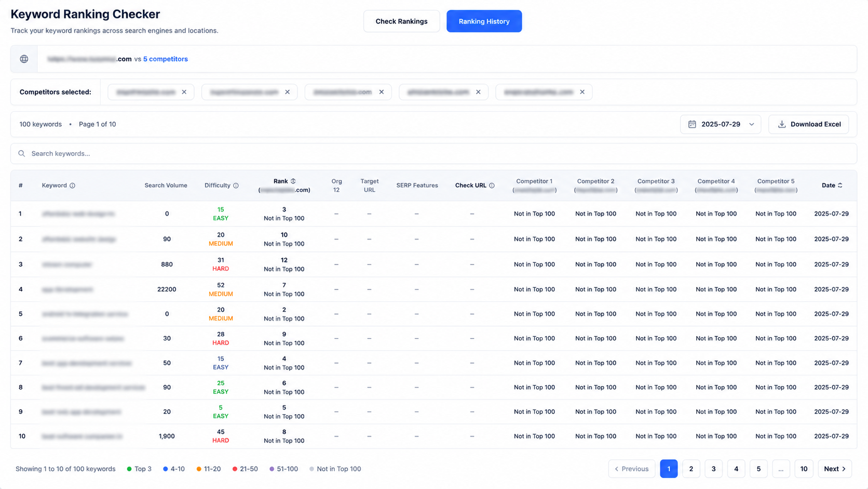Go to the Next page
Image resolution: width=868 pixels, height=489 pixels.
(835, 469)
